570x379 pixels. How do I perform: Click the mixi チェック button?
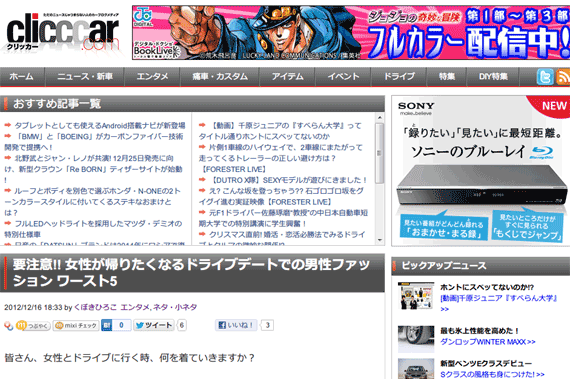coord(76,326)
